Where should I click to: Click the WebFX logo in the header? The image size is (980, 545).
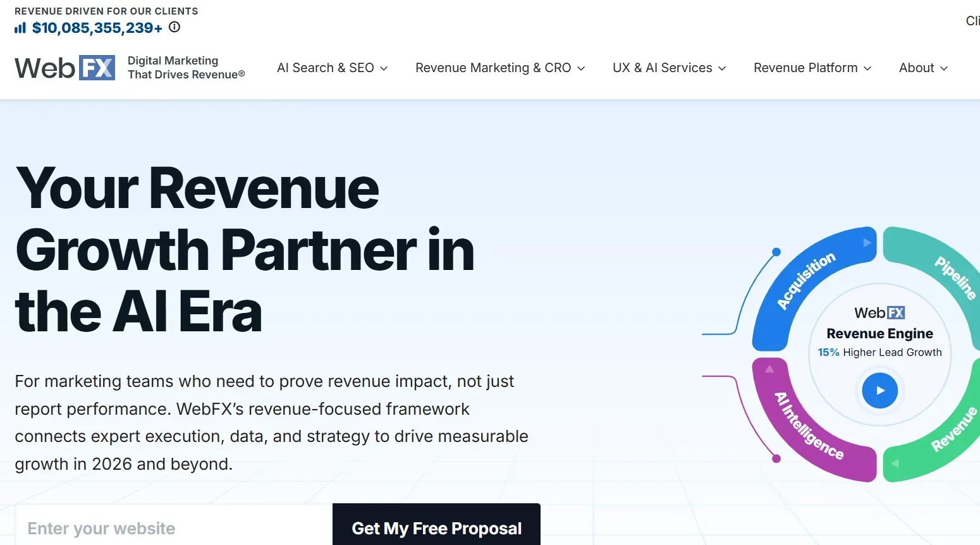(64, 68)
